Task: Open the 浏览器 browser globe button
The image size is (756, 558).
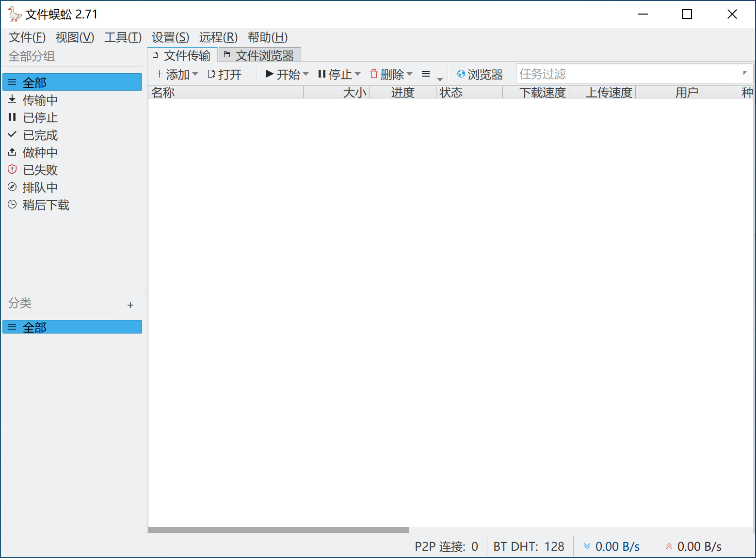Action: (x=480, y=74)
